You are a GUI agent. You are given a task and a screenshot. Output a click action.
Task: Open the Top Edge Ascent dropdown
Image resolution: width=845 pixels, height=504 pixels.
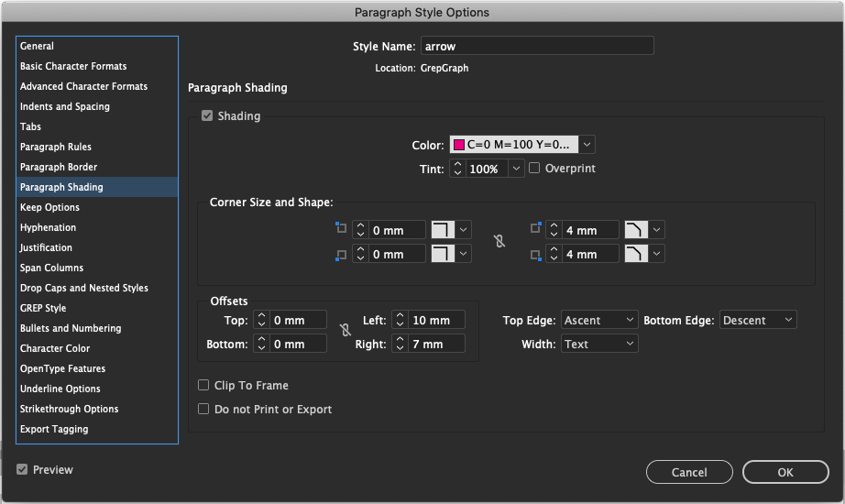coord(599,320)
